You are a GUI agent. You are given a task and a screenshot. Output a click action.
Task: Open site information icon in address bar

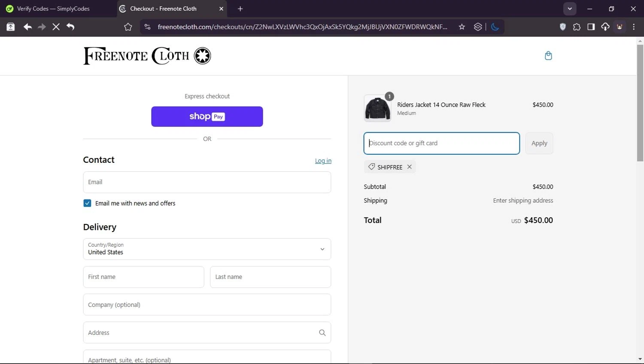click(x=147, y=27)
